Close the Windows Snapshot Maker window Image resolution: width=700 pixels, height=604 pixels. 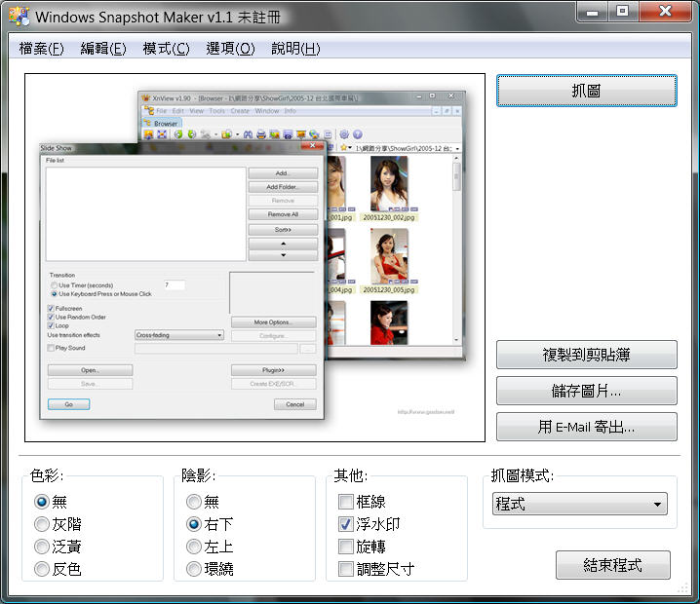[665, 11]
